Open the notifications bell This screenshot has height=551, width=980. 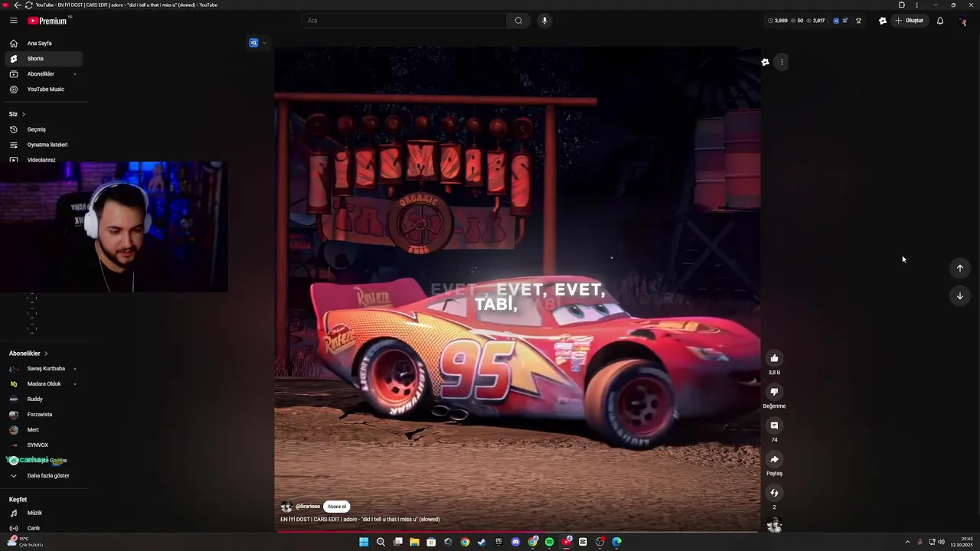tap(940, 21)
